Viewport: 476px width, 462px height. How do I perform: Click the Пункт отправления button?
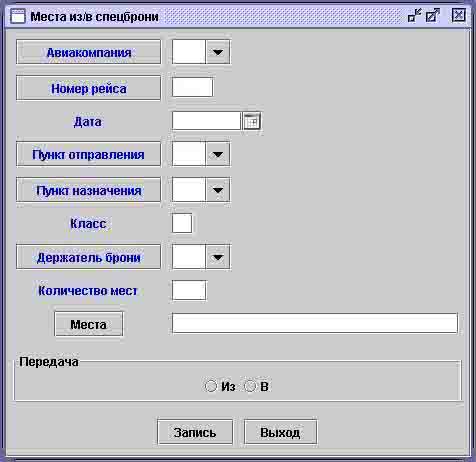88,154
